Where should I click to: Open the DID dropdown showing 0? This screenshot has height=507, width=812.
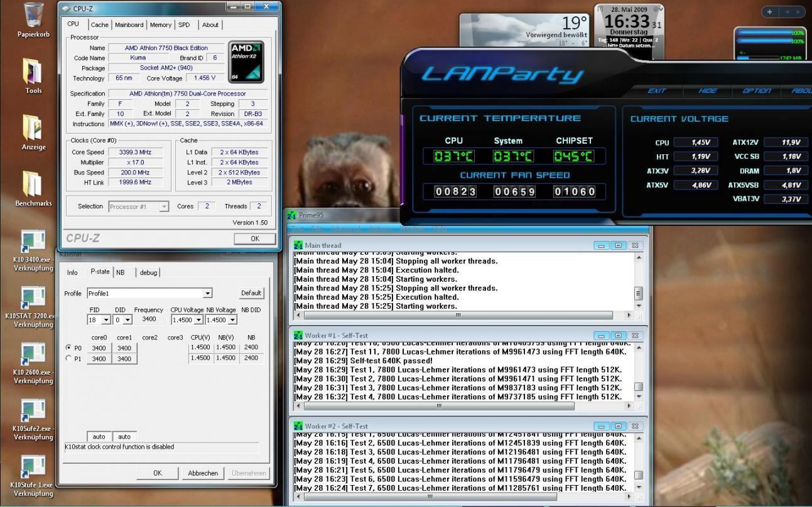(x=127, y=320)
